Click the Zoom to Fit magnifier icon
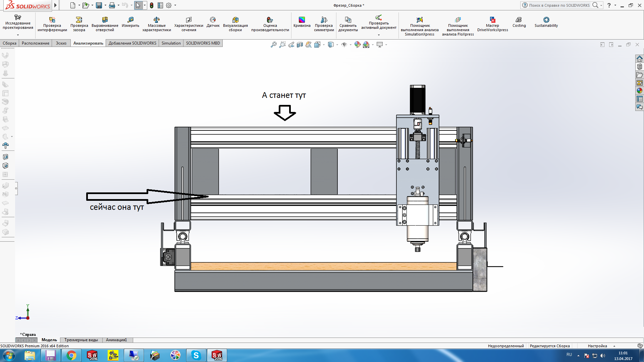Viewport: 644px width, 362px height. pyautogui.click(x=274, y=45)
